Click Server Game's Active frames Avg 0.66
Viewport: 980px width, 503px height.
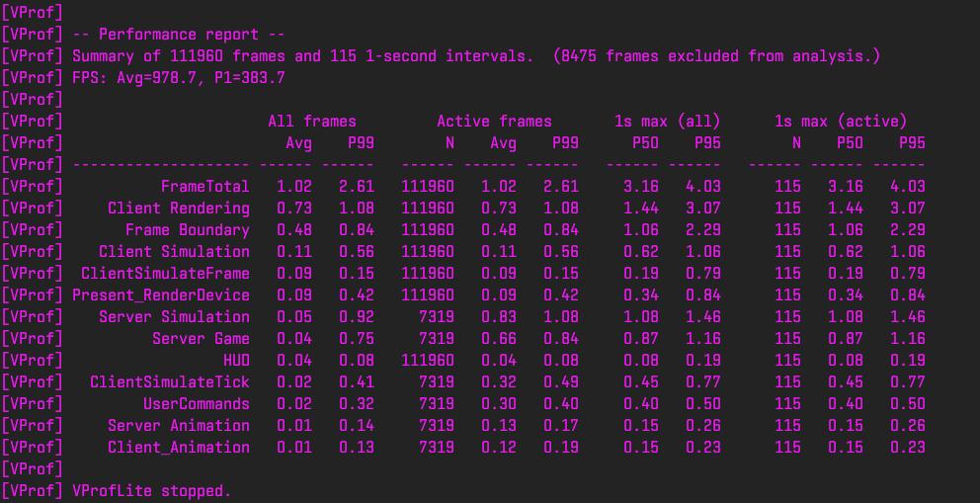(499, 339)
